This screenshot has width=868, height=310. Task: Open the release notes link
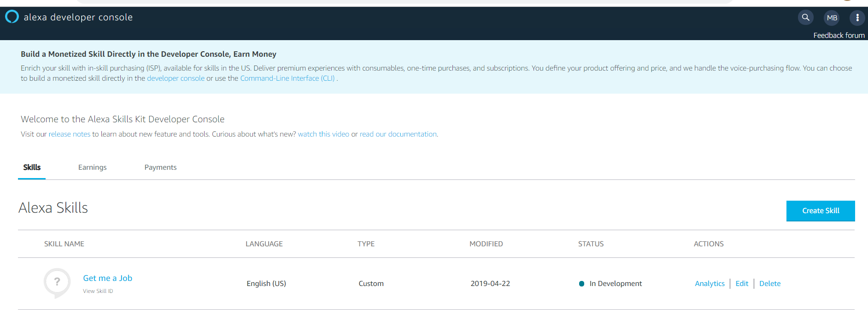[x=70, y=134]
